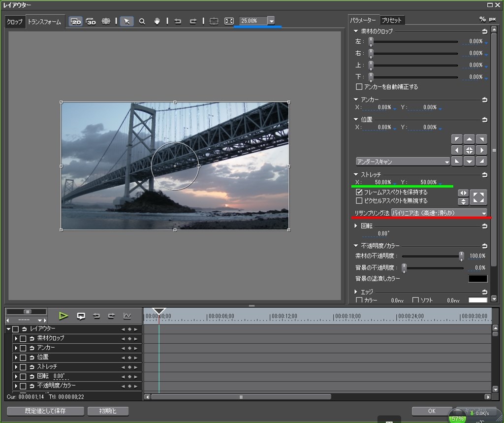
Task: Toggle loop playback in the timeline
Action: point(81,316)
